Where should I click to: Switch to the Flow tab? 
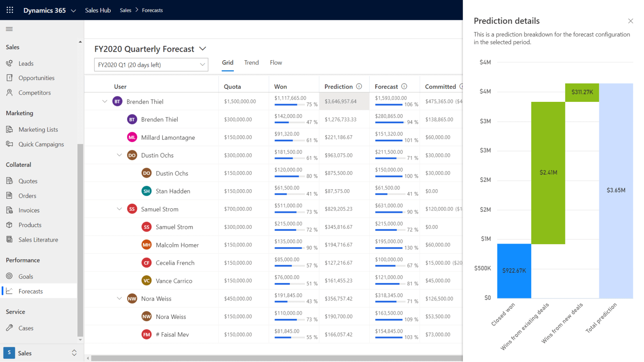coord(276,62)
